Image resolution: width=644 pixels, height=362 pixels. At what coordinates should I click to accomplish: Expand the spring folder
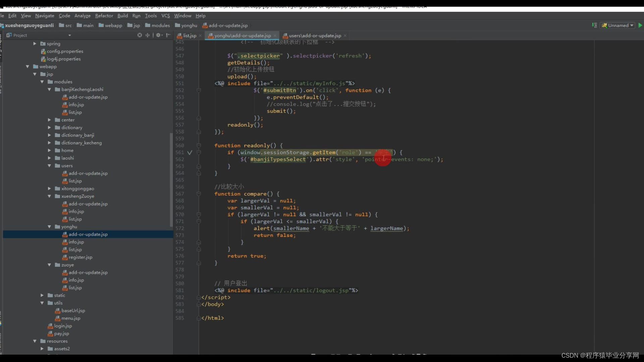click(35, 44)
